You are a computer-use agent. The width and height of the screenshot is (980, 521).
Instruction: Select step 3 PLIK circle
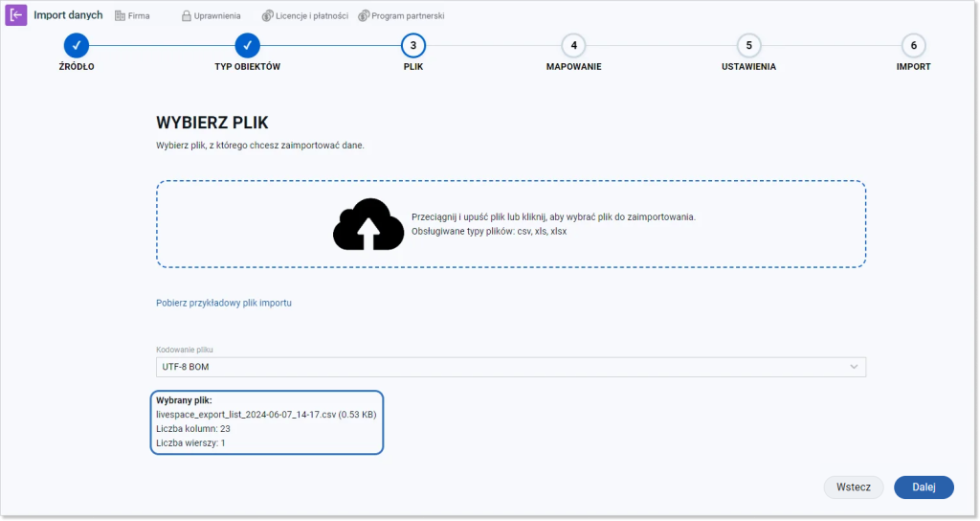[413, 46]
